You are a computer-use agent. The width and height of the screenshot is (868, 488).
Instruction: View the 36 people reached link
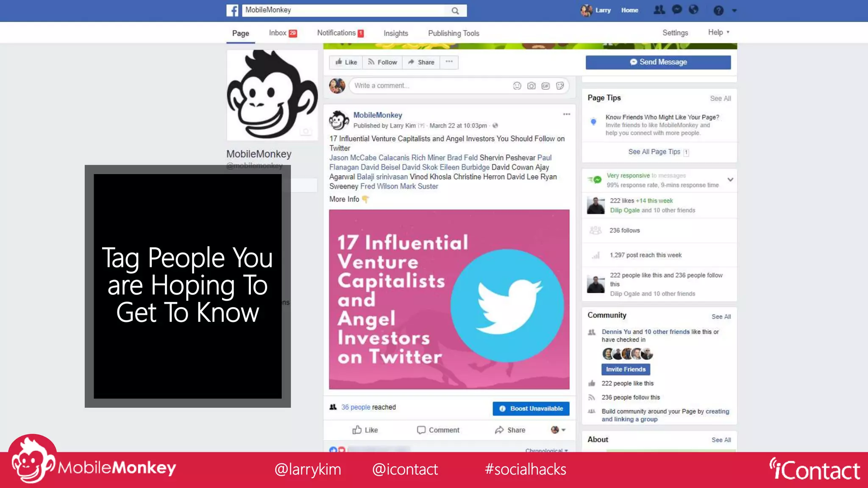click(356, 407)
